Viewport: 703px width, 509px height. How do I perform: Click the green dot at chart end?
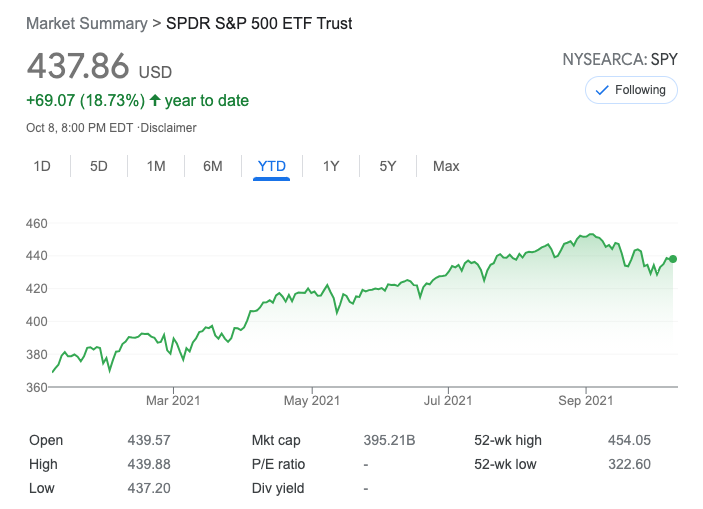point(673,259)
